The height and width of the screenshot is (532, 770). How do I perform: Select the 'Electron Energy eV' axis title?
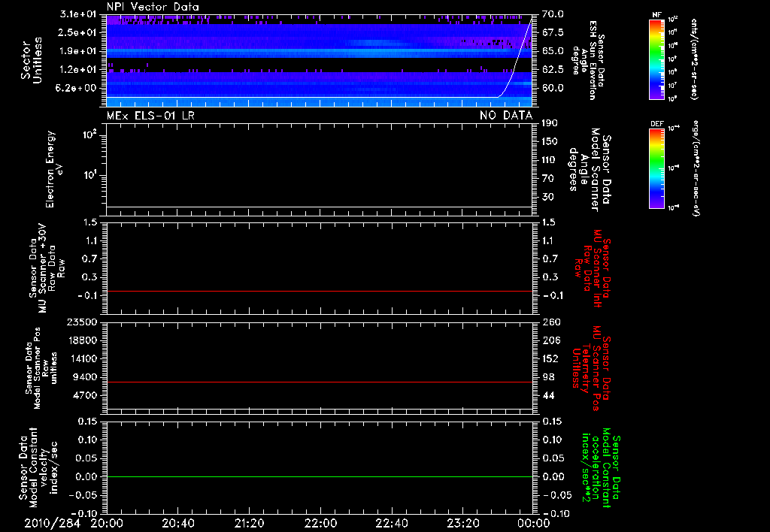(x=53, y=169)
